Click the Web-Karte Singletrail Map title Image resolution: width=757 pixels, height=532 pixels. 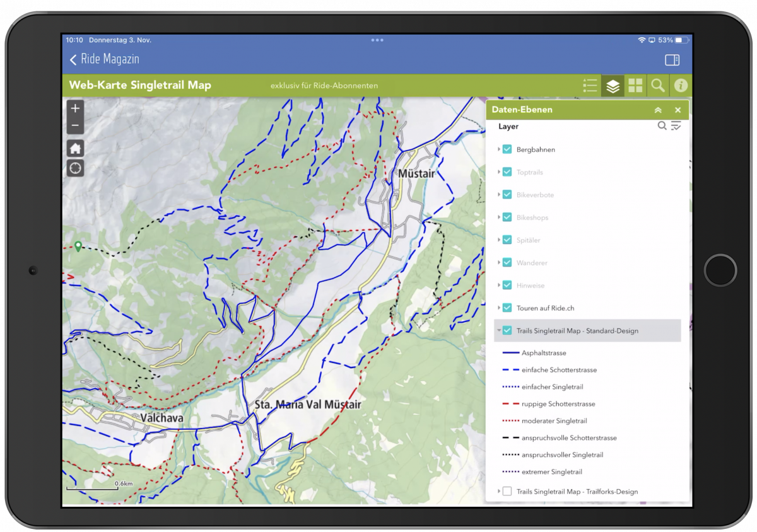[x=140, y=85]
